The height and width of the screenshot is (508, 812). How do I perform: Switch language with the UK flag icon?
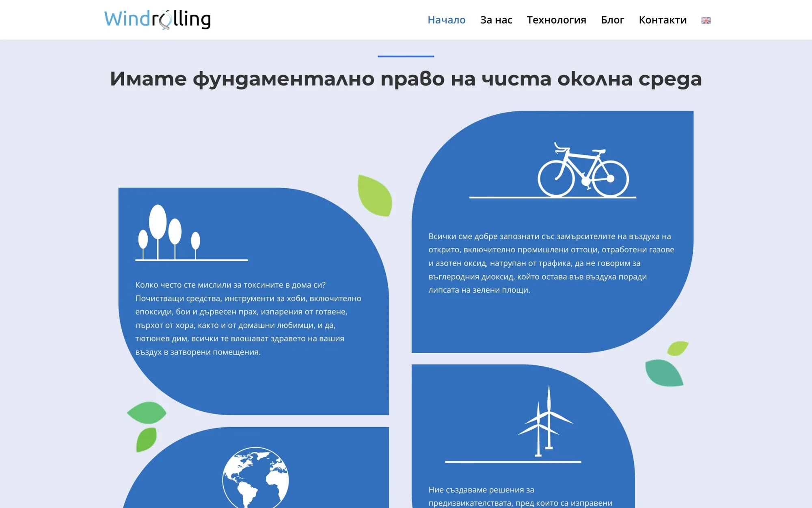[x=706, y=20]
